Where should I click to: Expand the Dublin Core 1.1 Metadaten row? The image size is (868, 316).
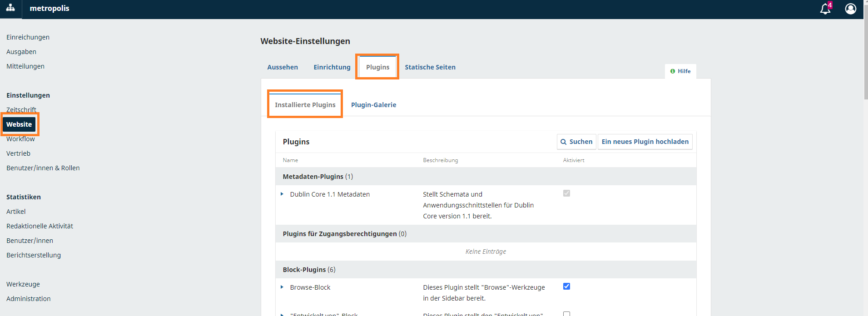(x=282, y=194)
